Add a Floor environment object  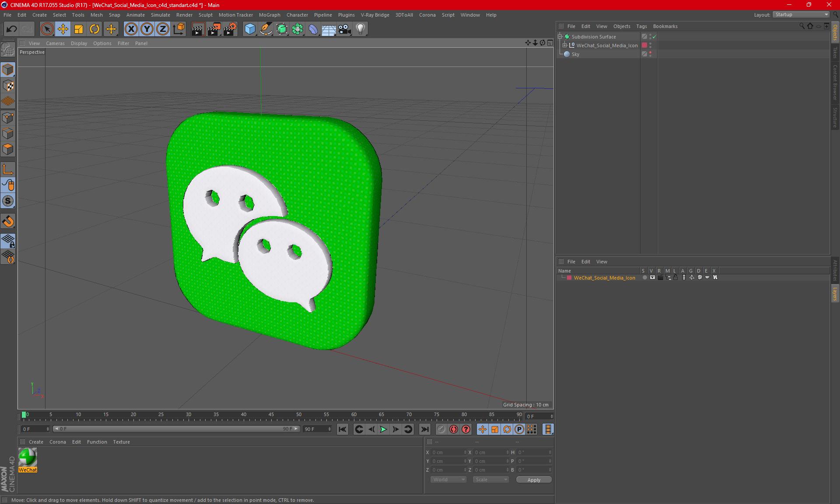pyautogui.click(x=329, y=29)
